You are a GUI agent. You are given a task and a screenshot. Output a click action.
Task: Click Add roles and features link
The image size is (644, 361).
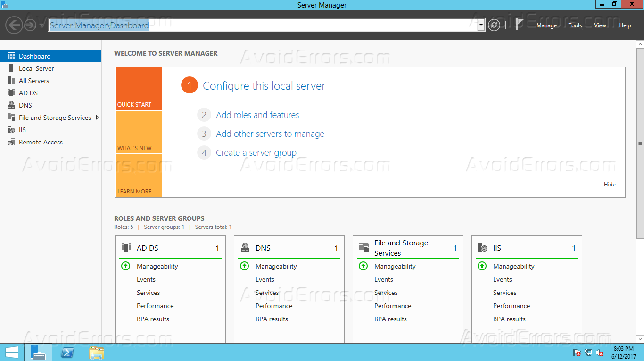tap(257, 115)
